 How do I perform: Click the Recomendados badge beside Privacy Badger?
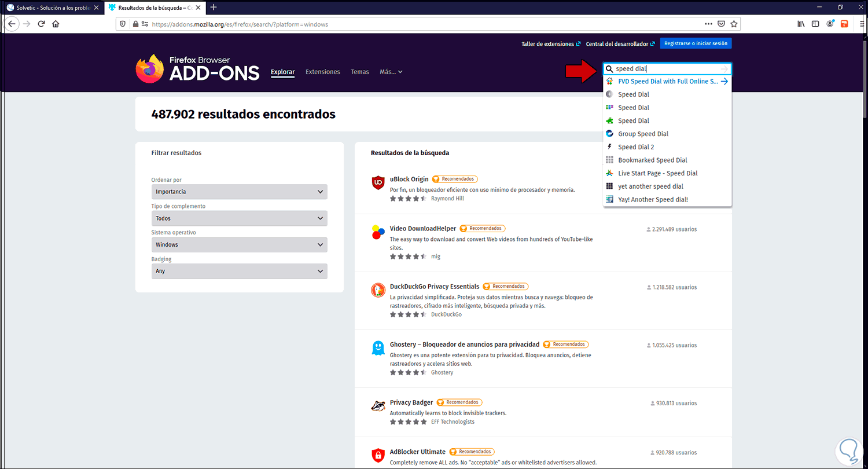(x=459, y=402)
